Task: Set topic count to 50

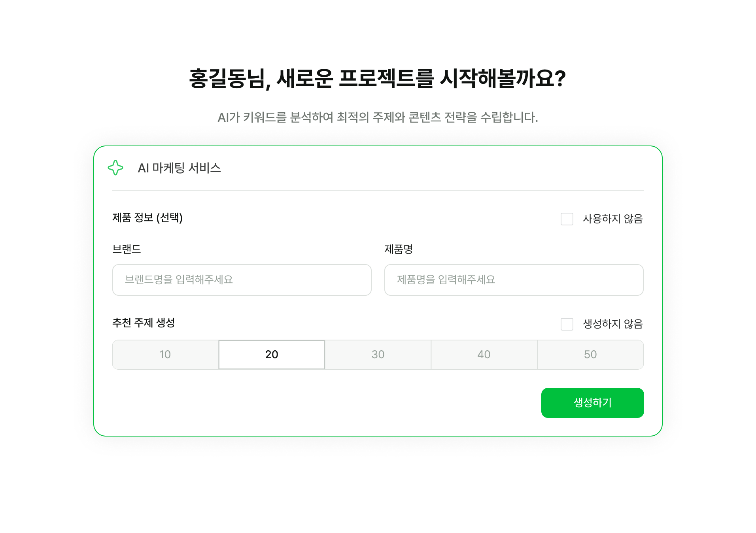Action: 590,355
